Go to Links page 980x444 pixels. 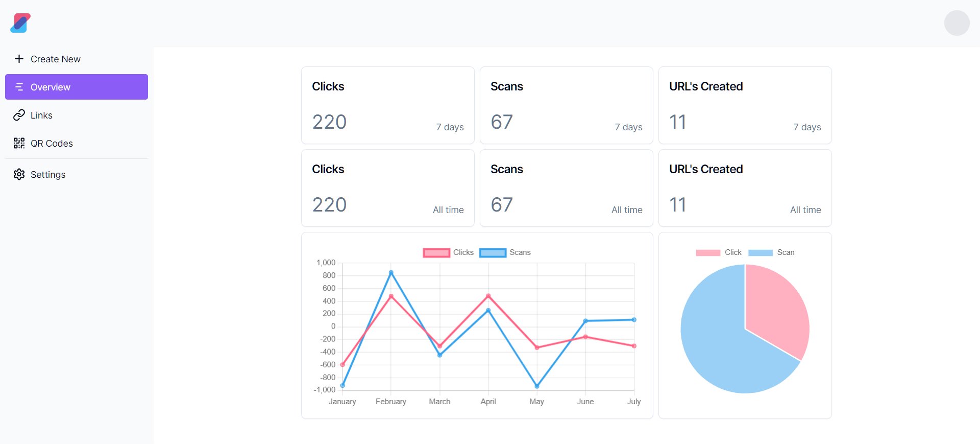pos(77,115)
